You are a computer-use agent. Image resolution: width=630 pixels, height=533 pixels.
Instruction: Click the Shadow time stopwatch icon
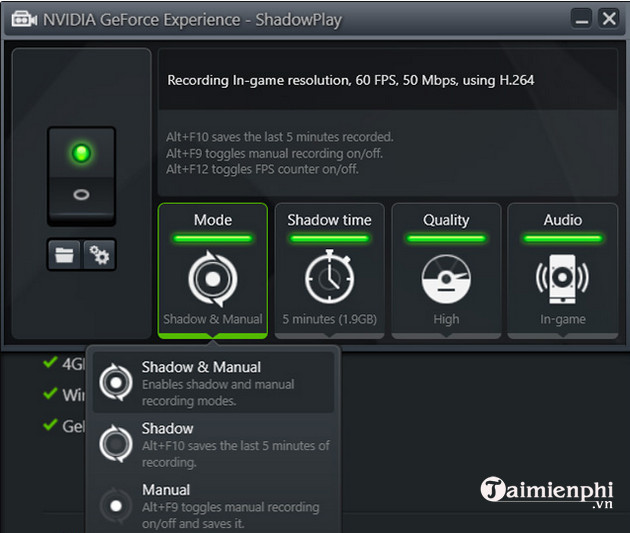click(329, 278)
